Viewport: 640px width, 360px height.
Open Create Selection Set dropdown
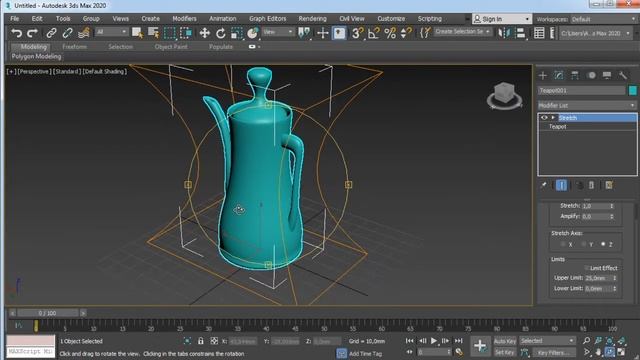tap(462, 31)
